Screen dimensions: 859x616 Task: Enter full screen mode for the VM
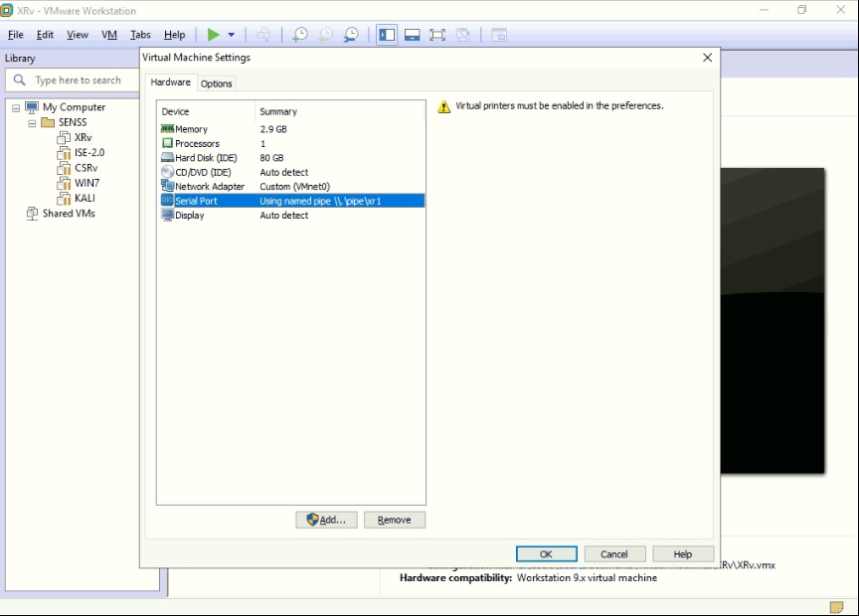[437, 34]
